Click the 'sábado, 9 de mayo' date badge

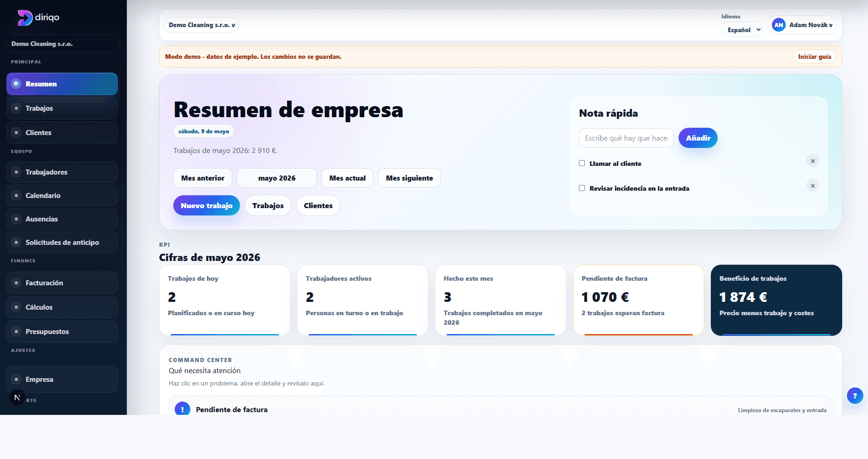pyautogui.click(x=204, y=131)
